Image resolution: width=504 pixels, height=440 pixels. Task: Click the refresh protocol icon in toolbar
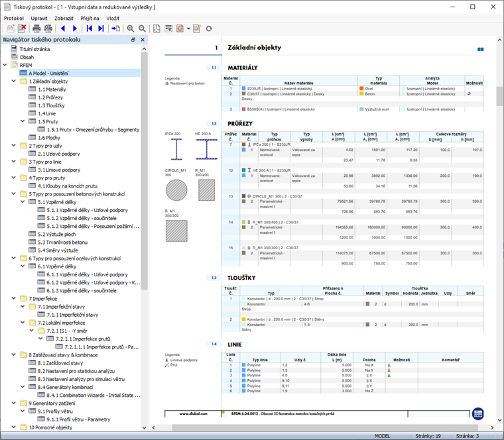click(210, 29)
